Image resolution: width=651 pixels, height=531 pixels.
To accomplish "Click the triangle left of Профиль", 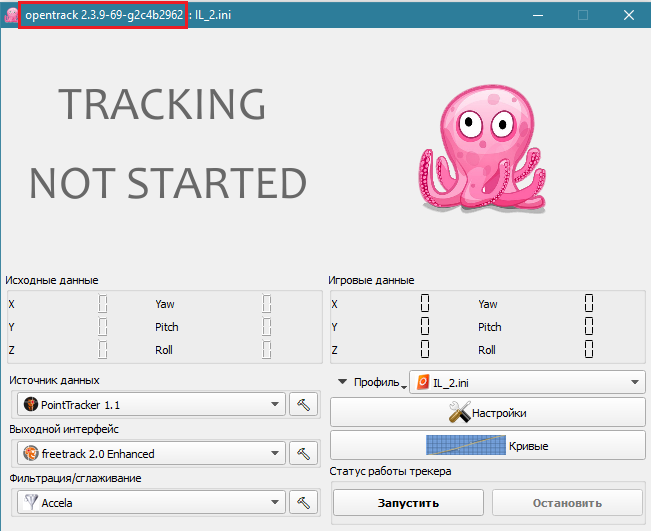I will tap(342, 381).
